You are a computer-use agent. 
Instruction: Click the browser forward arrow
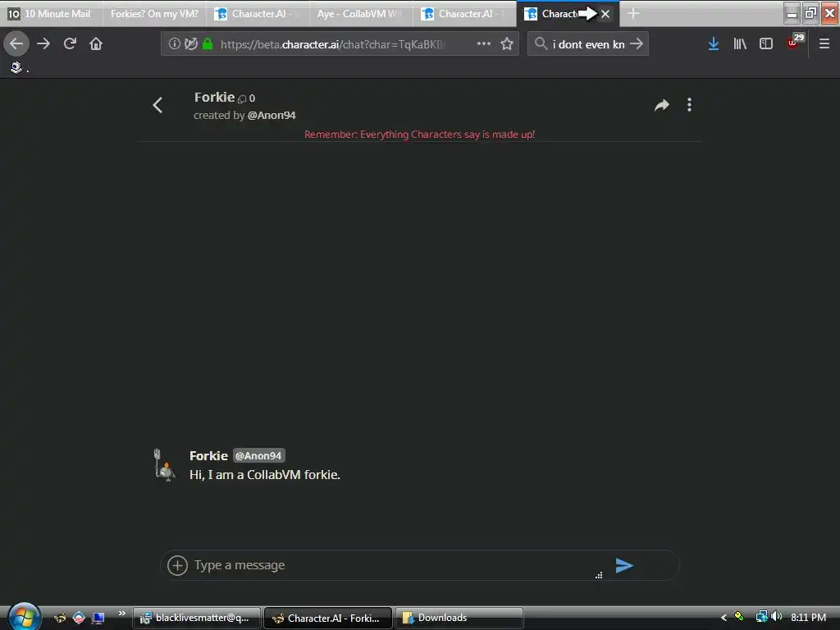tap(43, 43)
